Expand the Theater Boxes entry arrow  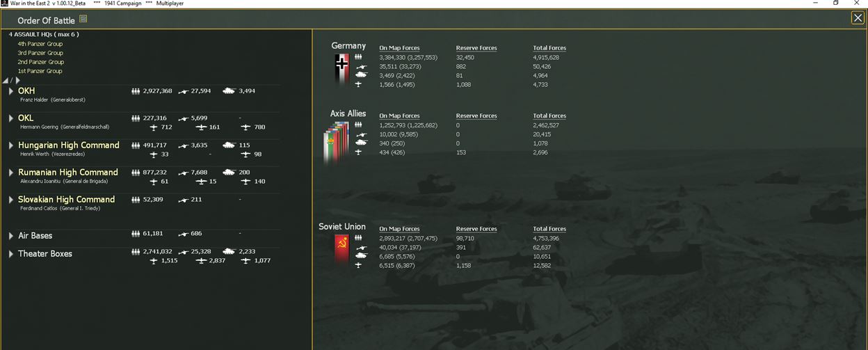(11, 254)
